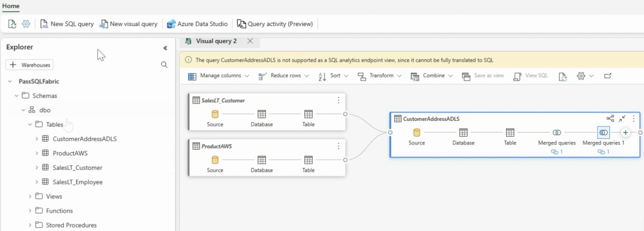
Task: Open Query activity (Preview)
Action: point(275,24)
